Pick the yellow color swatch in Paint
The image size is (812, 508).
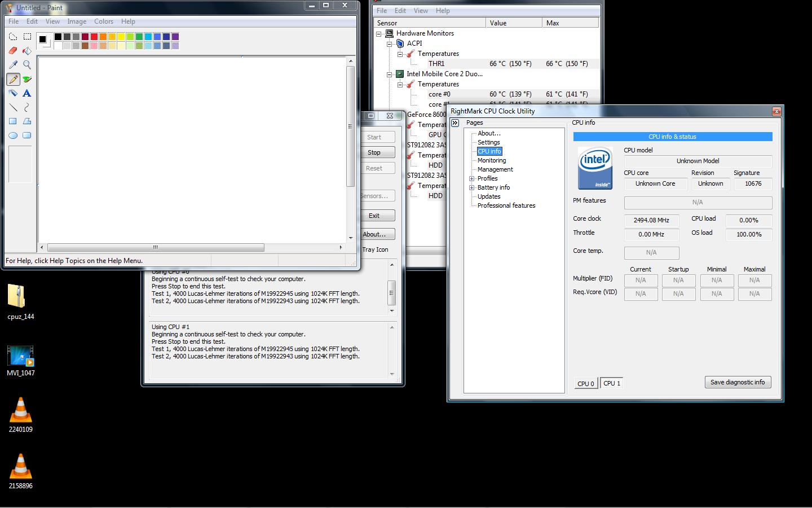121,37
